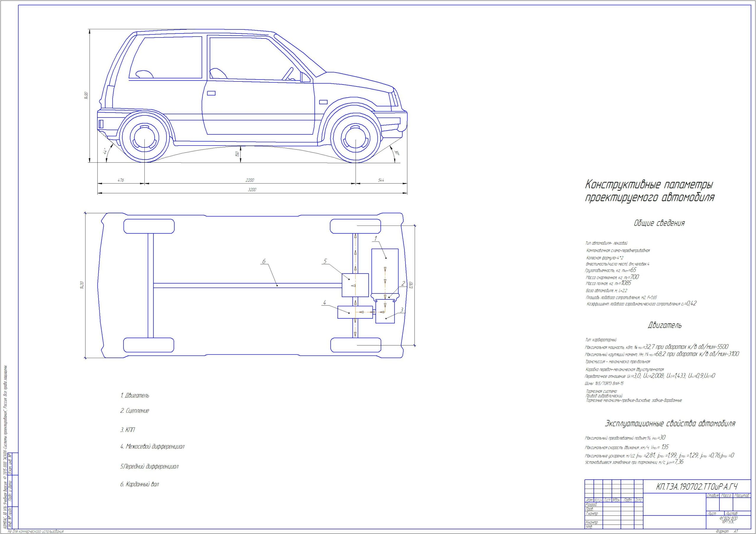Click the ground clearance dimension '150'
This screenshot has height=534, width=756.
(x=237, y=154)
